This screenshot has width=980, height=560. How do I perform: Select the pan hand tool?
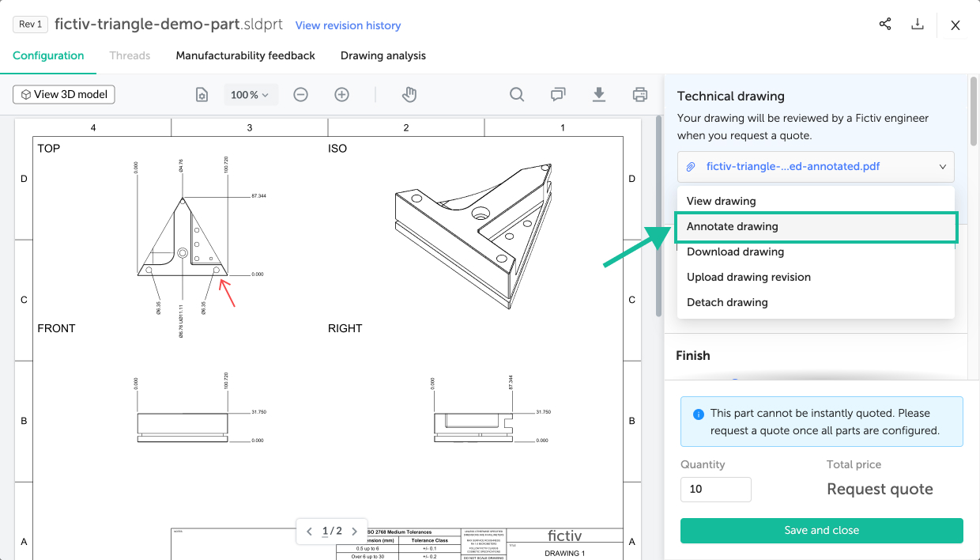point(409,95)
